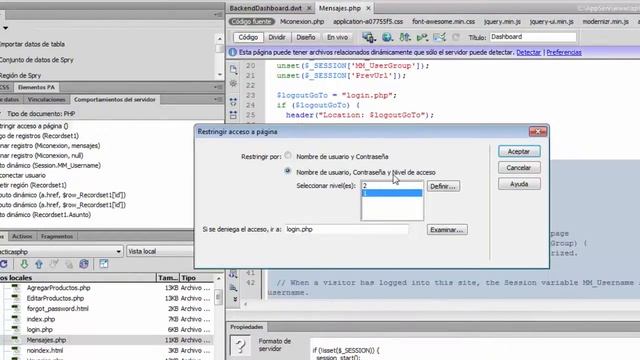Click the Definir... button
Screen dimensions: 640x360
coord(443,186)
